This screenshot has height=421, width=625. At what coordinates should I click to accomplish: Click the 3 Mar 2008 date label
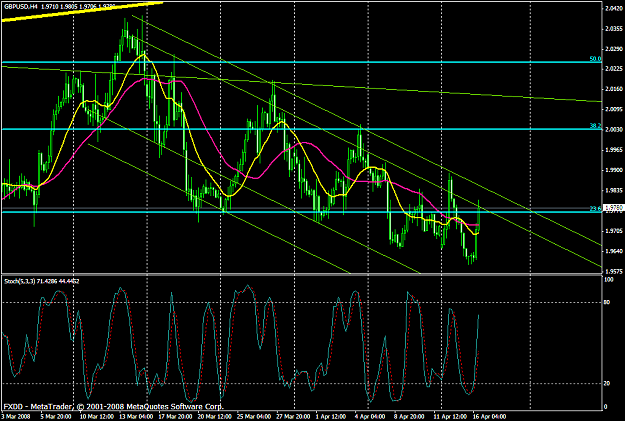tap(16, 417)
